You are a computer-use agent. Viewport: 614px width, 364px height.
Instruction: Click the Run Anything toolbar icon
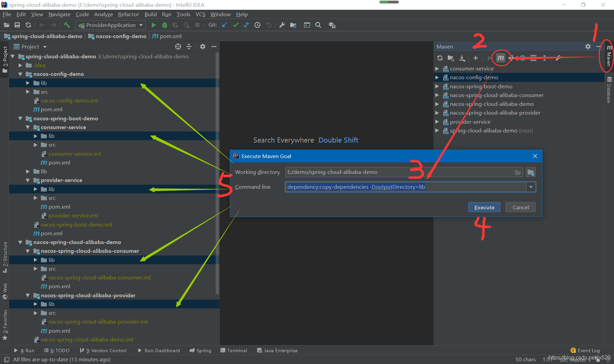[307, 25]
